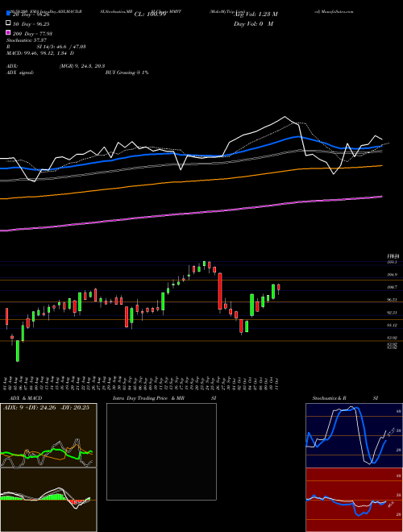Select the '200 Day = 77.98' legend text
Screen dimensions: 403x532
tap(32, 34)
